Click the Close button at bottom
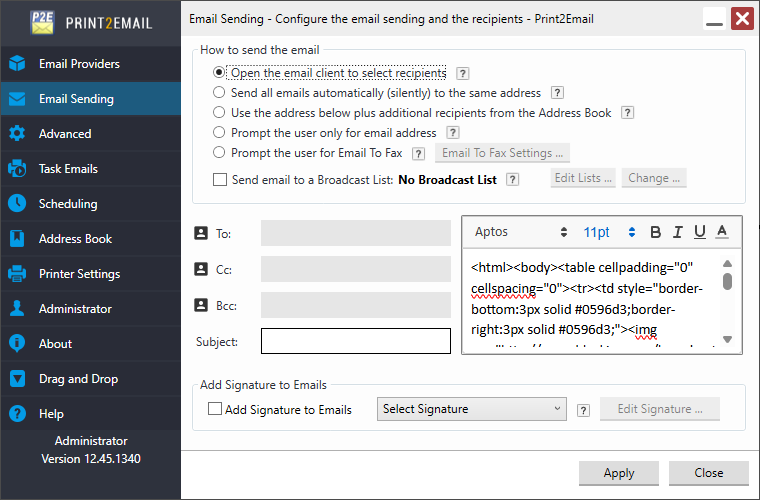Screen dimensions: 760x500 [x=708, y=473]
